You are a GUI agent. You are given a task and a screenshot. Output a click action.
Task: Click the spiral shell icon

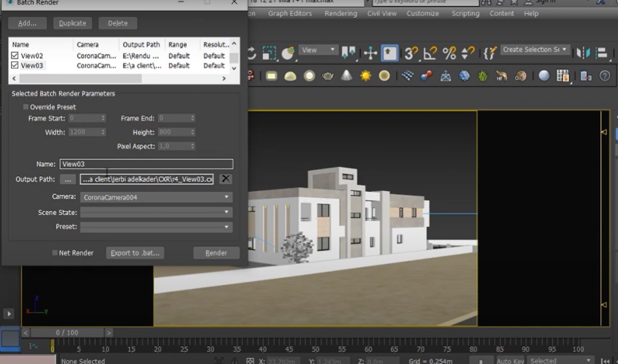pos(521,76)
